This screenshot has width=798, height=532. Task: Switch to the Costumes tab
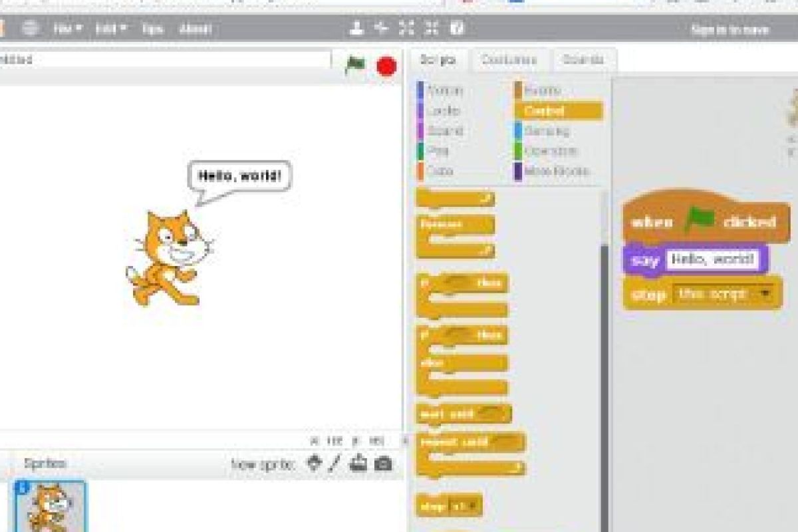click(509, 60)
